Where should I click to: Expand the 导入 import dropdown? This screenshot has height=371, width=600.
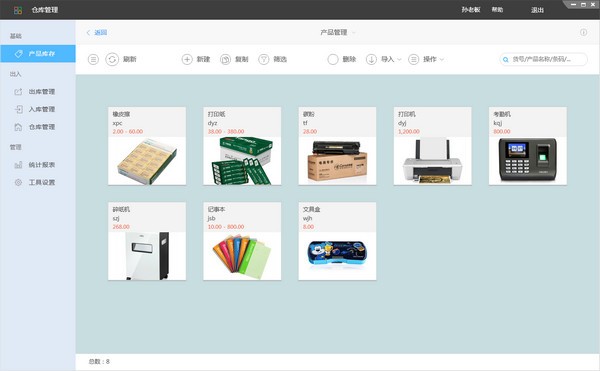[x=384, y=59]
